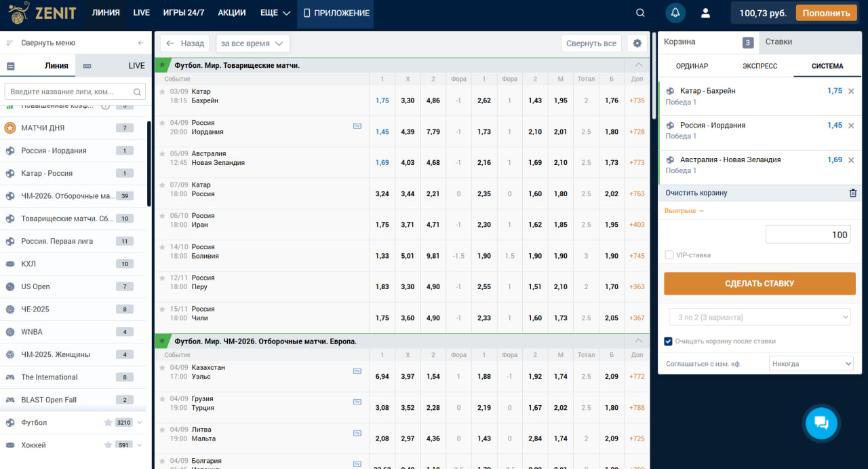The height and width of the screenshot is (469, 868).
Task: Toggle the VIP-ставка checkbox
Action: click(669, 255)
